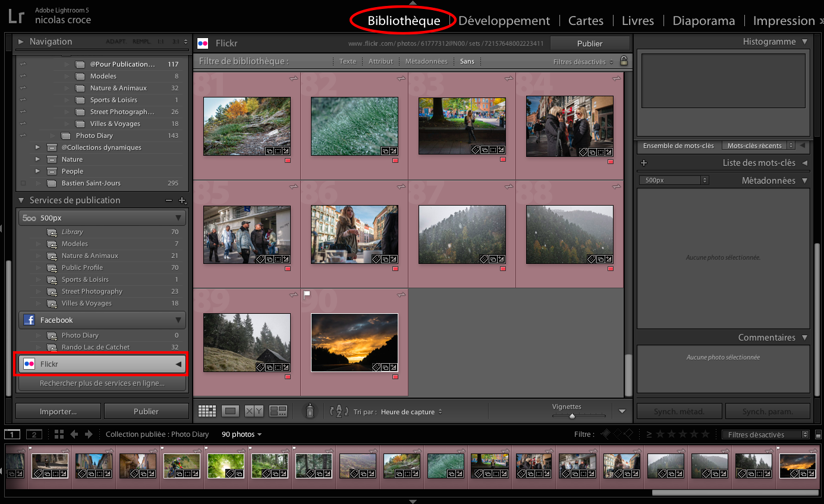Screen dimensions: 824x504
Task: Select the survey view icon
Action: coord(278,411)
